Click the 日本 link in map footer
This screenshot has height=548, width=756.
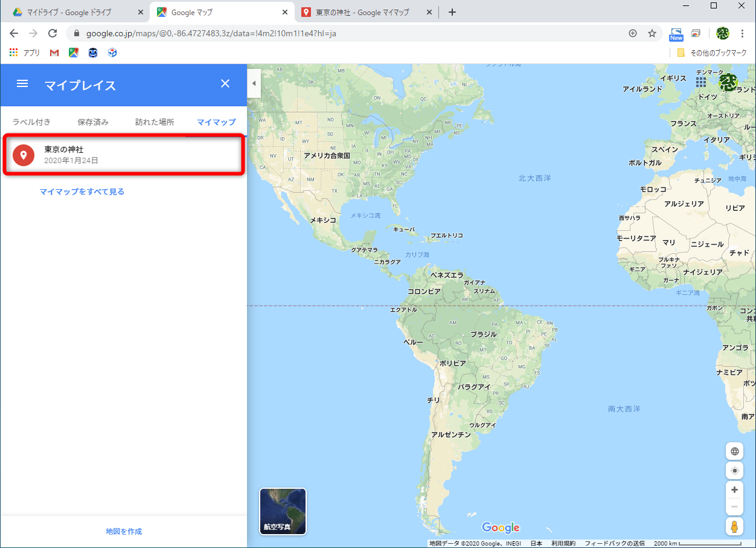[536, 544]
